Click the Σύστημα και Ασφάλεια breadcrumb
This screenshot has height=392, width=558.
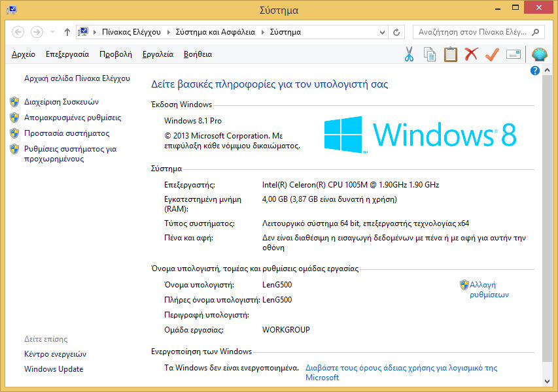(x=215, y=32)
